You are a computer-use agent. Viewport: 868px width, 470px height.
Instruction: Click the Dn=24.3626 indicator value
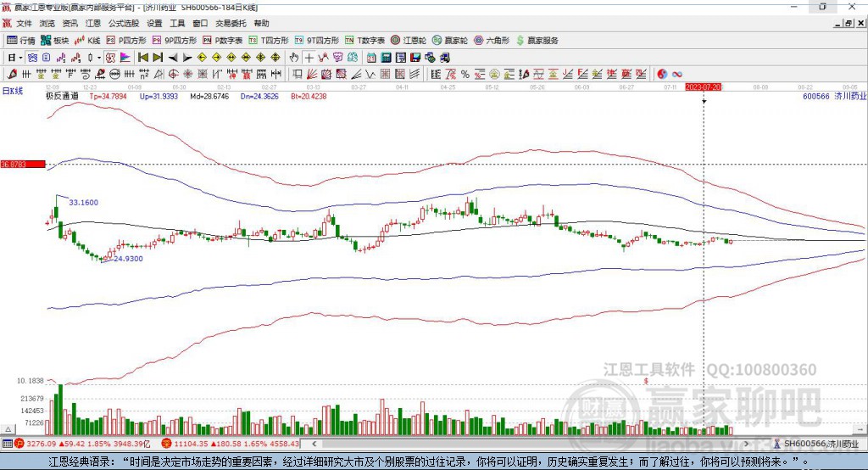click(259, 96)
